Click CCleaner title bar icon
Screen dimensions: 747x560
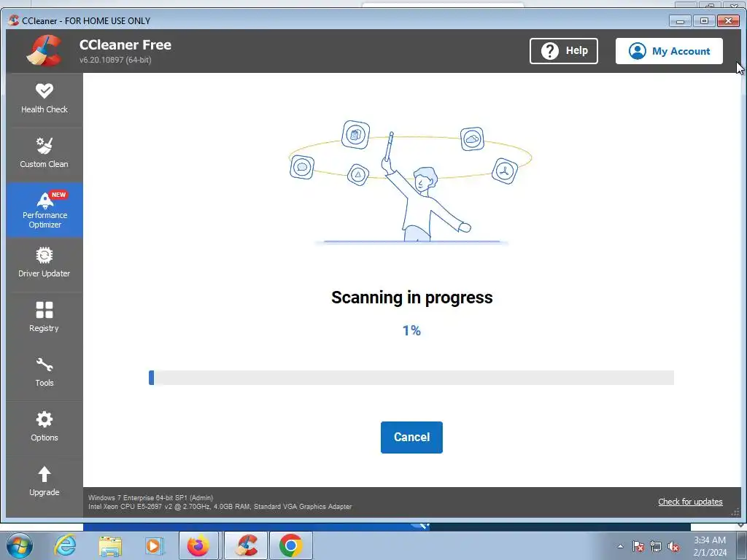14,20
